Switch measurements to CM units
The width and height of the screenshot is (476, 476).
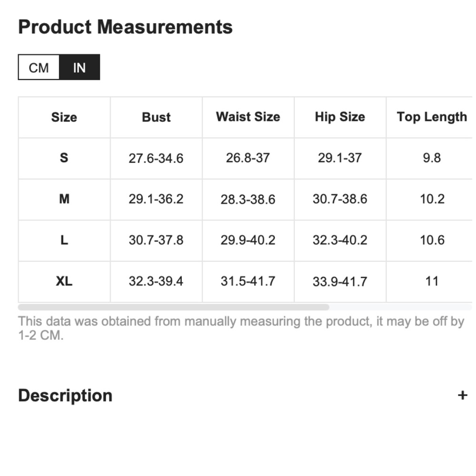(39, 68)
